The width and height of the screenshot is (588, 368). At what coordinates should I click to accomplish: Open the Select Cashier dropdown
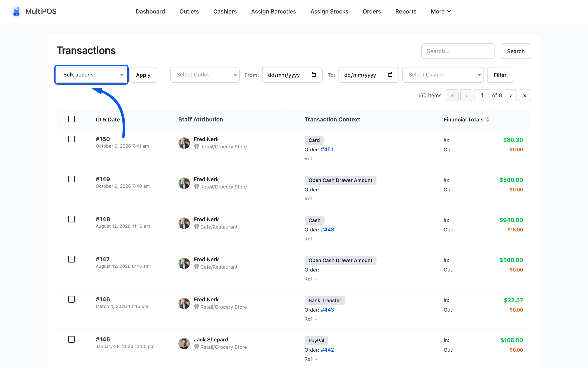tap(443, 75)
